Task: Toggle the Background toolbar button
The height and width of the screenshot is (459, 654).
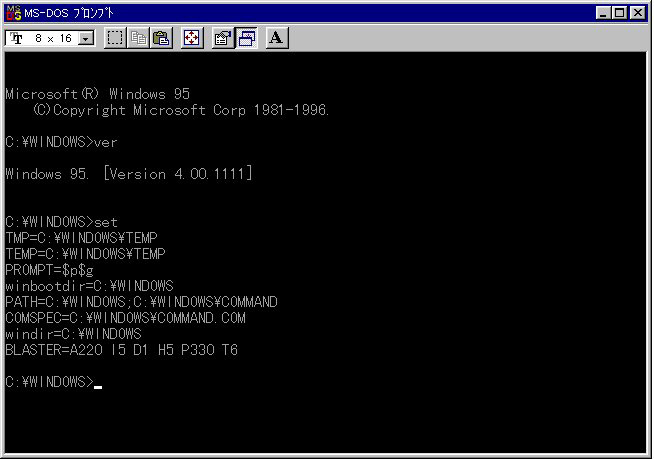Action: pyautogui.click(x=246, y=38)
